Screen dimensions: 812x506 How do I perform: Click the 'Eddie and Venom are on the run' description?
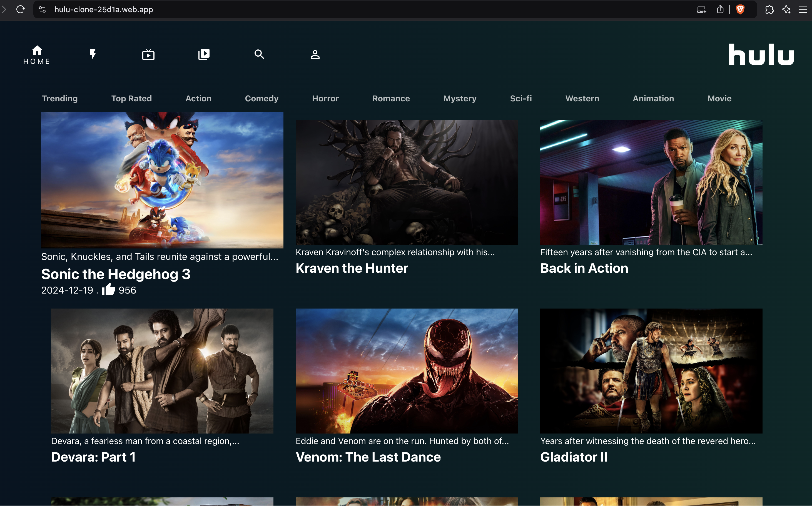tap(402, 441)
